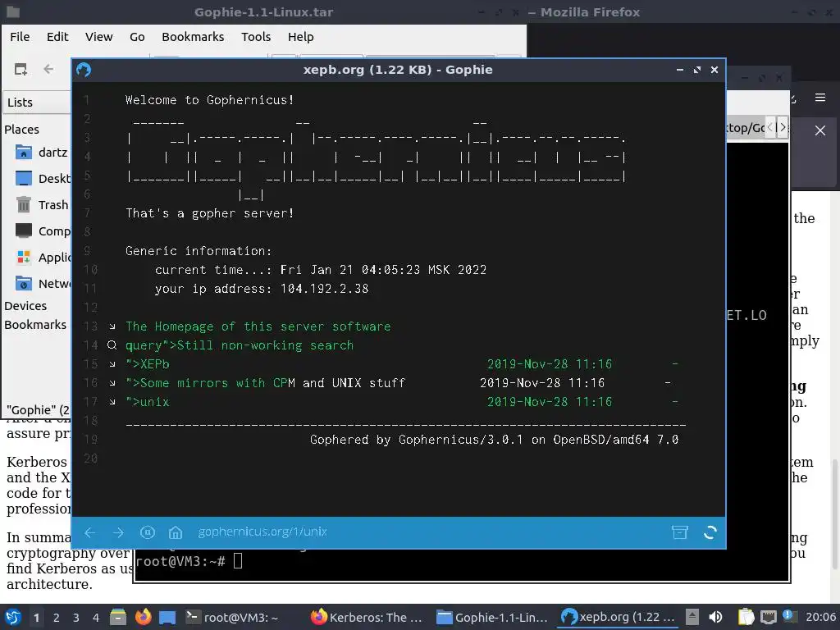This screenshot has width=840, height=630.
Task: Open Tools menu in file manager
Action: [x=256, y=37]
